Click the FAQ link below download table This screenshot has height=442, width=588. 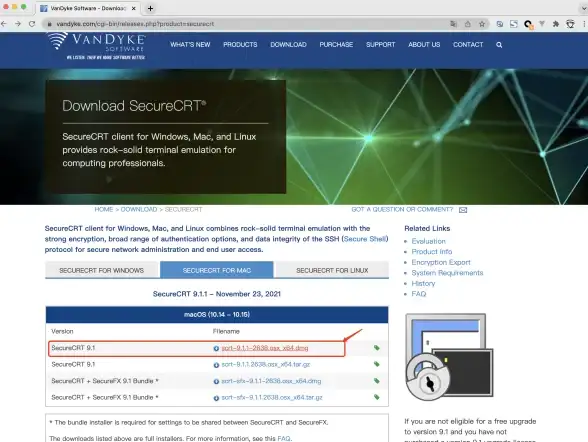[284, 438]
